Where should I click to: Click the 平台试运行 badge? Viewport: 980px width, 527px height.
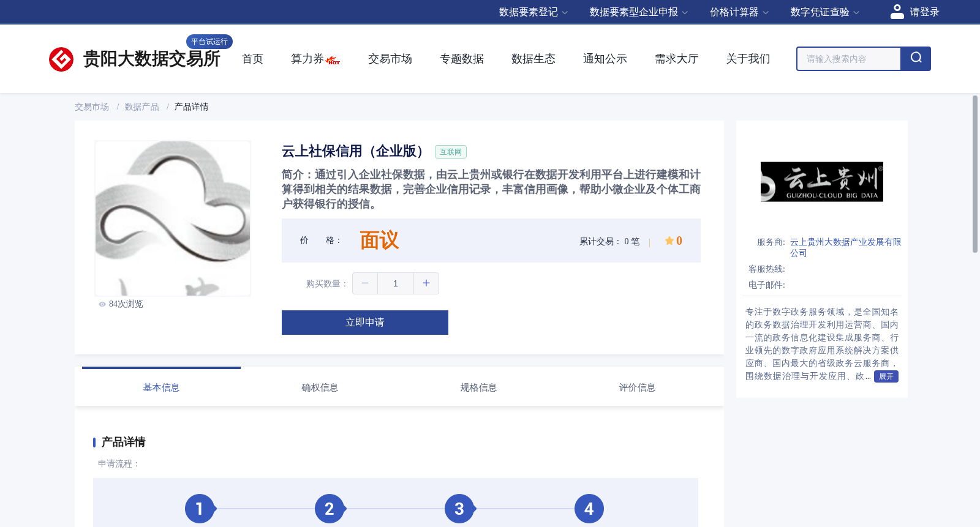coord(209,42)
